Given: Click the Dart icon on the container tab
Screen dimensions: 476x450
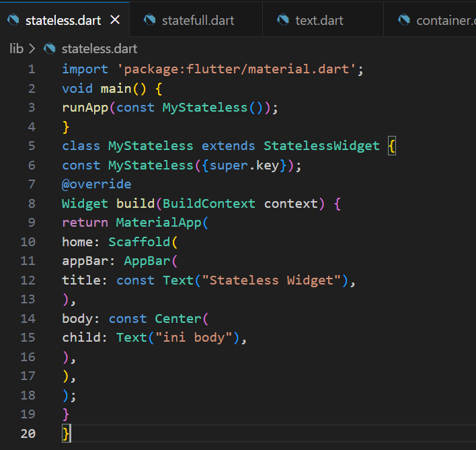Looking at the screenshot, I should [x=404, y=20].
